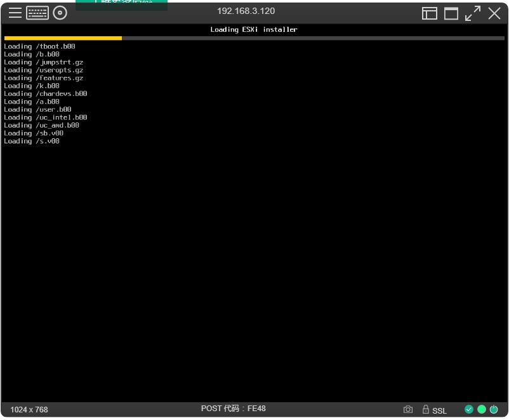Click the Loading /jumpstrt.gz line
Viewport: 509px width, 420px height.
[x=44, y=62]
